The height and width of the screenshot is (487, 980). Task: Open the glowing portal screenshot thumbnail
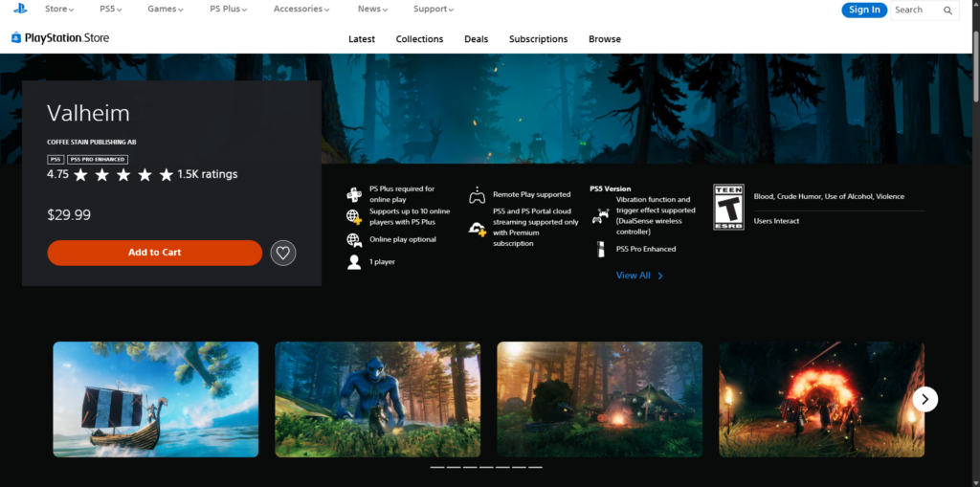click(821, 399)
